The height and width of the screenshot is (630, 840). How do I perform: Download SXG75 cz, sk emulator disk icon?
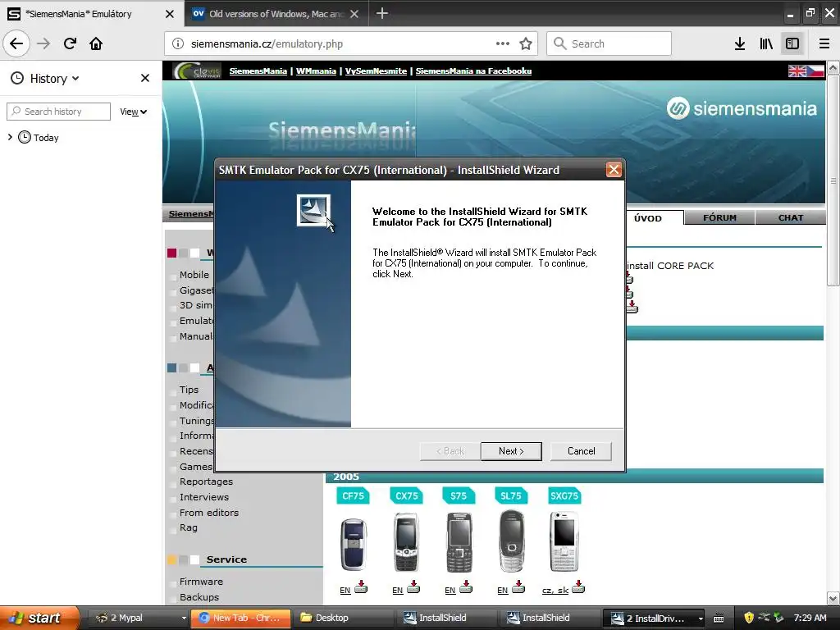[x=578, y=587]
